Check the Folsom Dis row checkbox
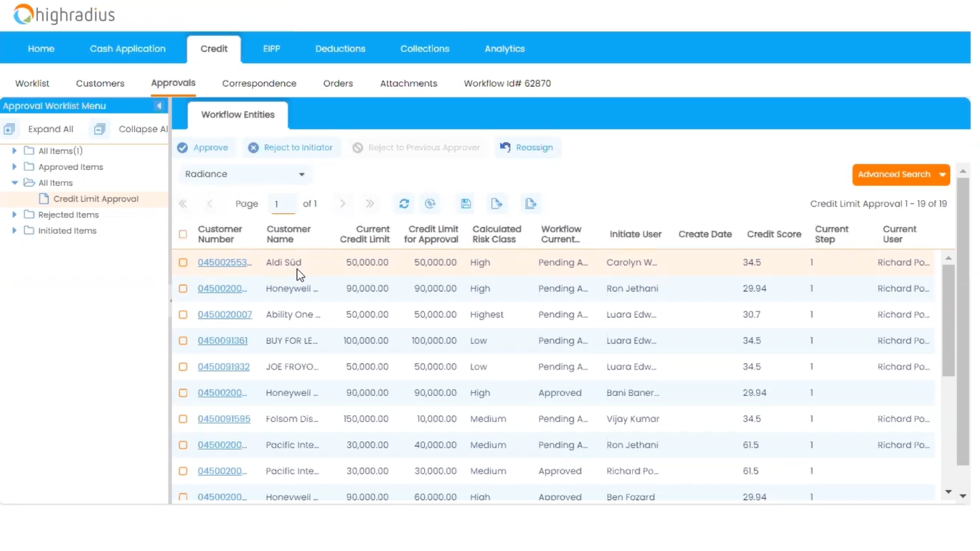The height and width of the screenshot is (551, 980). click(x=182, y=418)
